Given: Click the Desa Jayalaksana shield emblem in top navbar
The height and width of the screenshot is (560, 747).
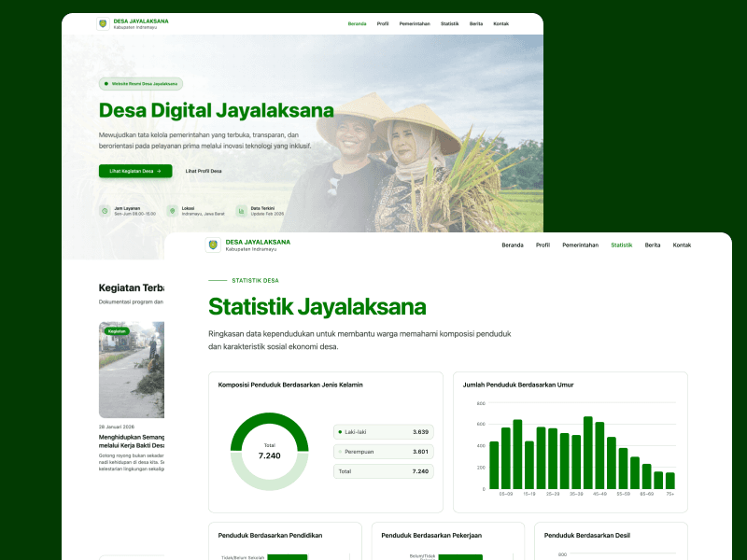Looking at the screenshot, I should coord(101,22).
